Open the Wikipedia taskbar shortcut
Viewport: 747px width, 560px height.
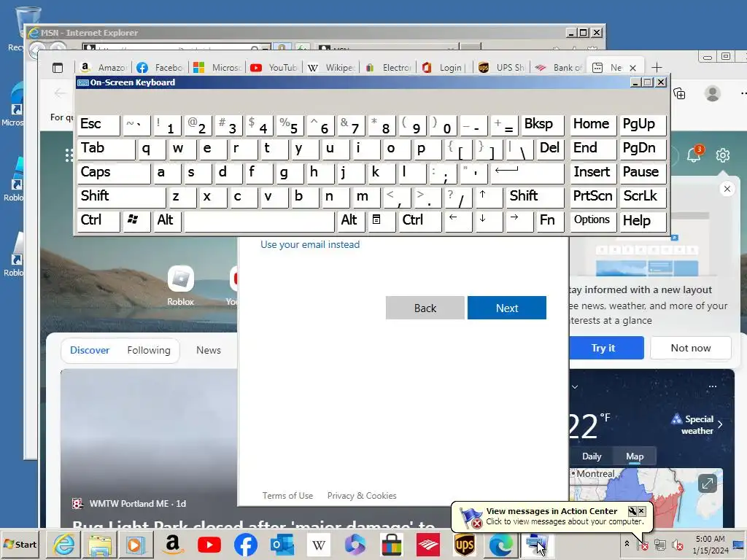318,545
